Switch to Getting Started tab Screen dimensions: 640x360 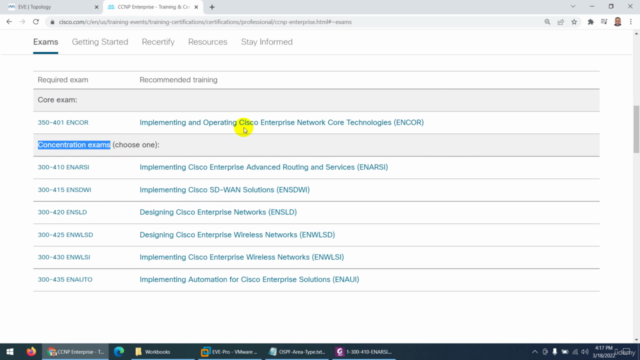pyautogui.click(x=100, y=42)
